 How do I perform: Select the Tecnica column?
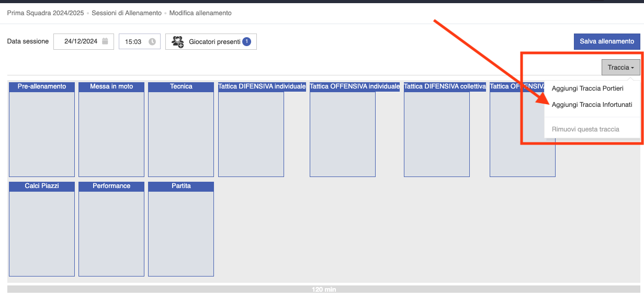[181, 129]
